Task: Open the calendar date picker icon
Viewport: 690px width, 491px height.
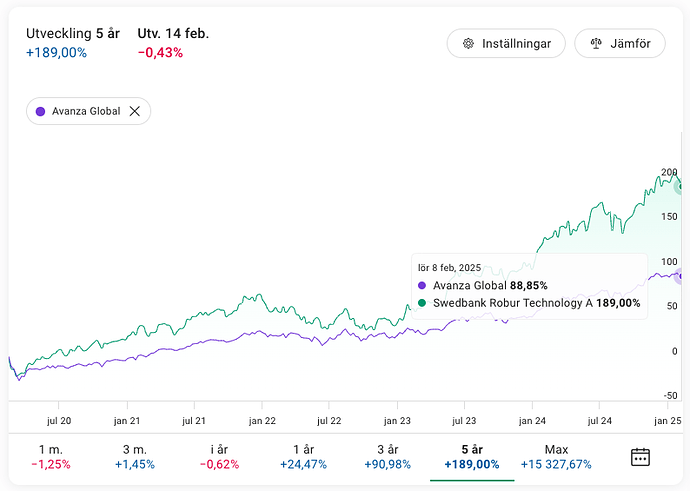Action: pos(640,457)
